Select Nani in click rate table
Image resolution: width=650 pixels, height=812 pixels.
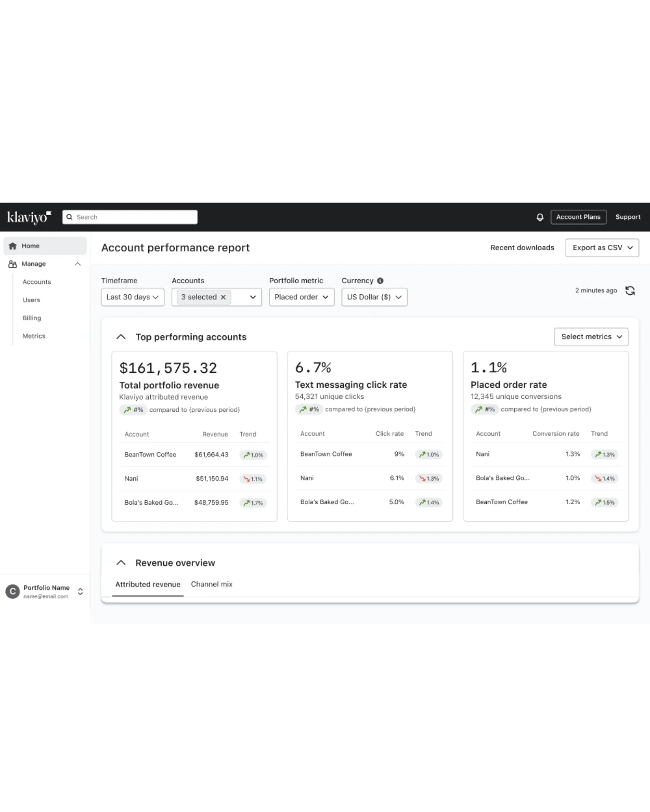[x=307, y=478]
